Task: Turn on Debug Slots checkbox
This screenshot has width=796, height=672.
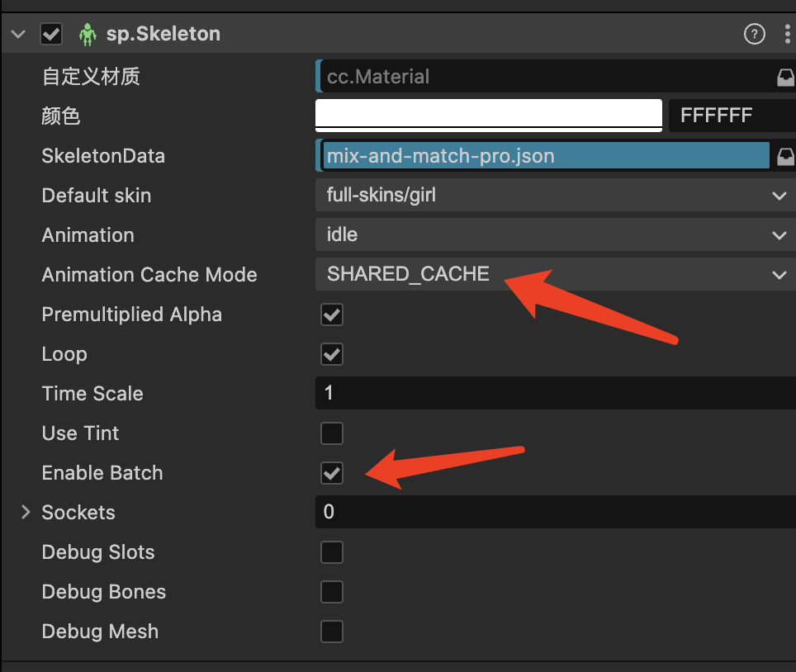Action: tap(332, 552)
